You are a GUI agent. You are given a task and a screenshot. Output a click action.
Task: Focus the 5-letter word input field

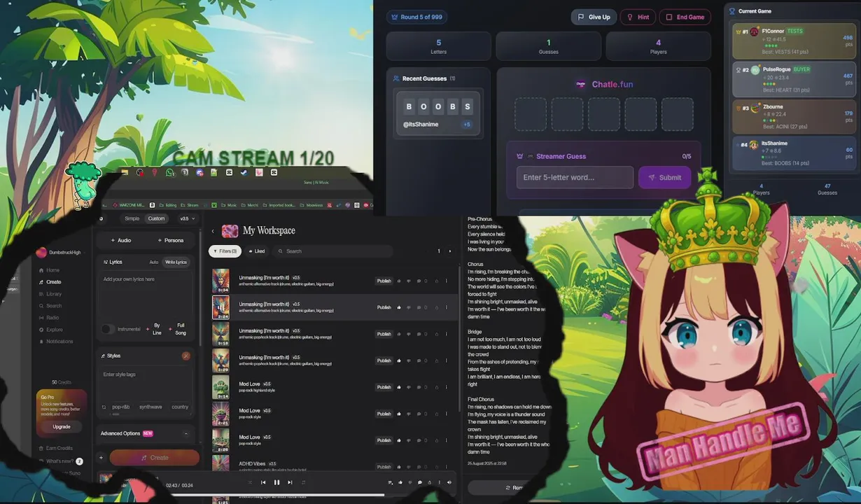(575, 177)
